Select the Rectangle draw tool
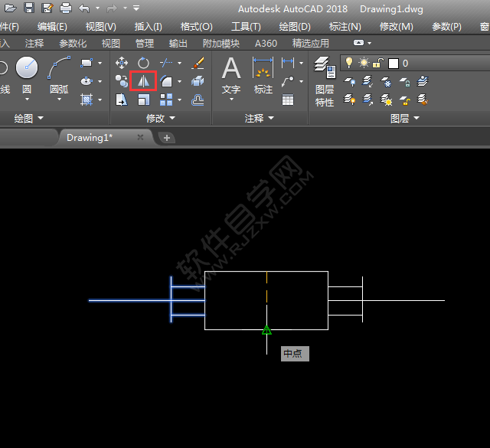 point(87,63)
